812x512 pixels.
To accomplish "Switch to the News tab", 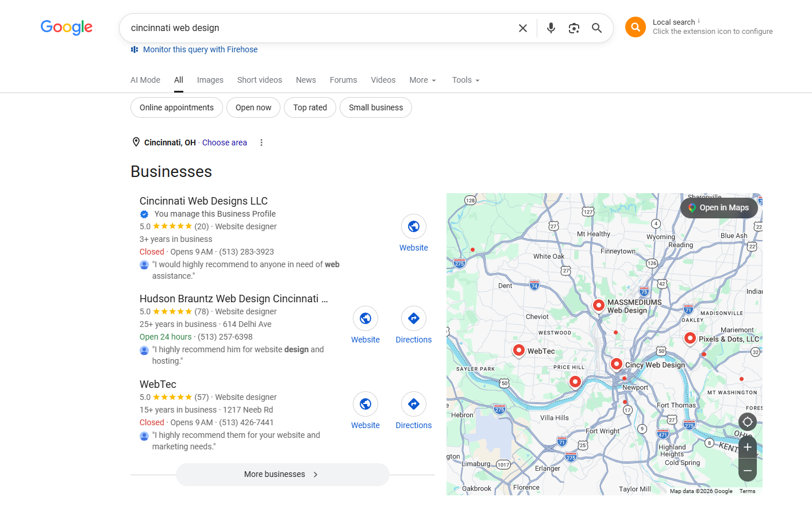I will [x=306, y=80].
